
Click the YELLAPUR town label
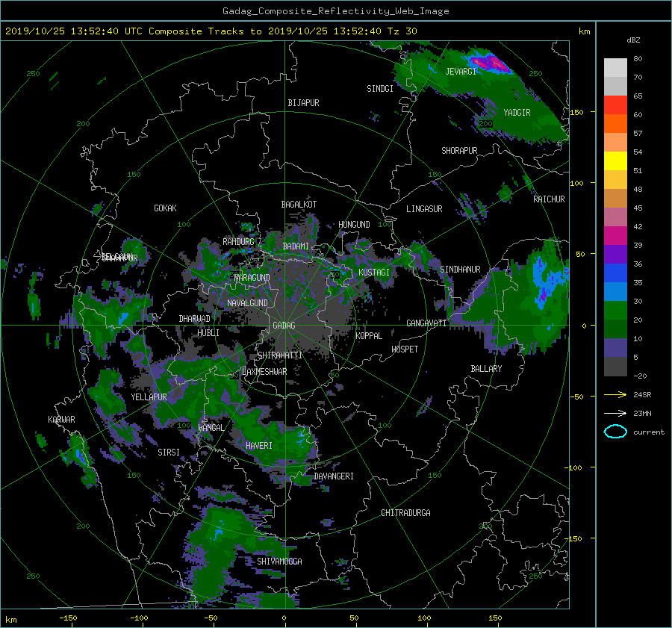coord(149,397)
